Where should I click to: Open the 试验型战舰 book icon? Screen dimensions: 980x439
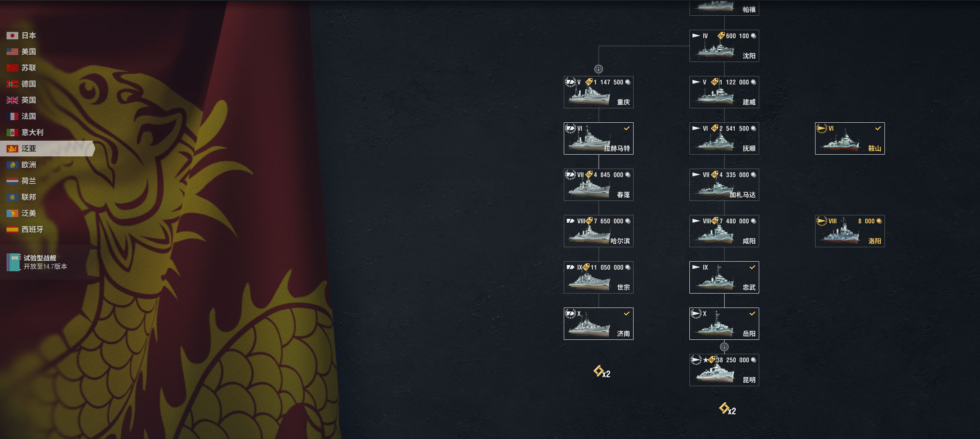click(x=13, y=262)
